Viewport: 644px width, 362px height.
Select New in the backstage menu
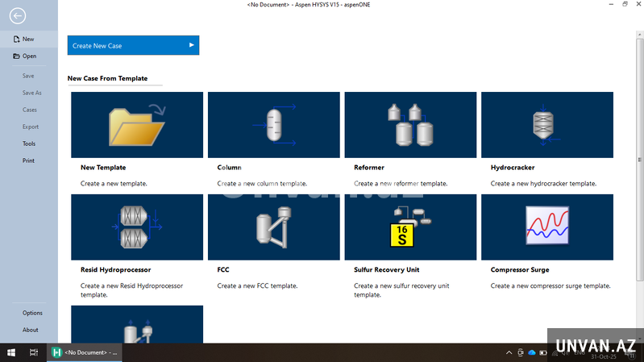click(x=28, y=39)
